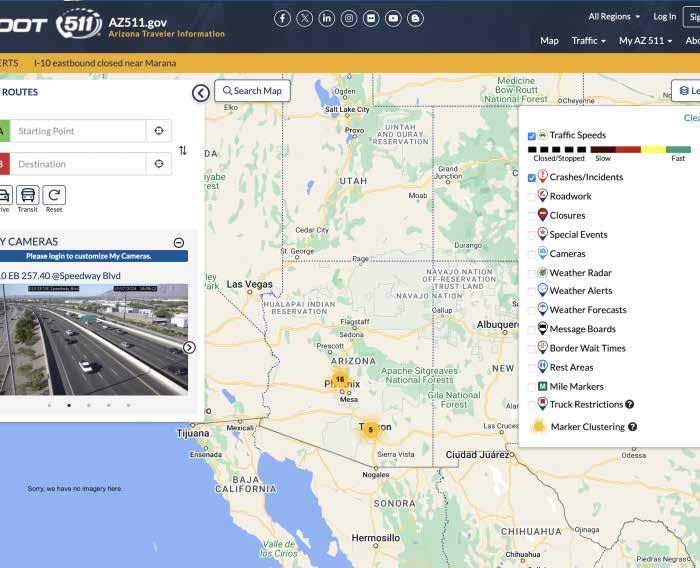Click 'Please login to customize My Cameras'
Screen dimensions: 700x568
(x=88, y=256)
